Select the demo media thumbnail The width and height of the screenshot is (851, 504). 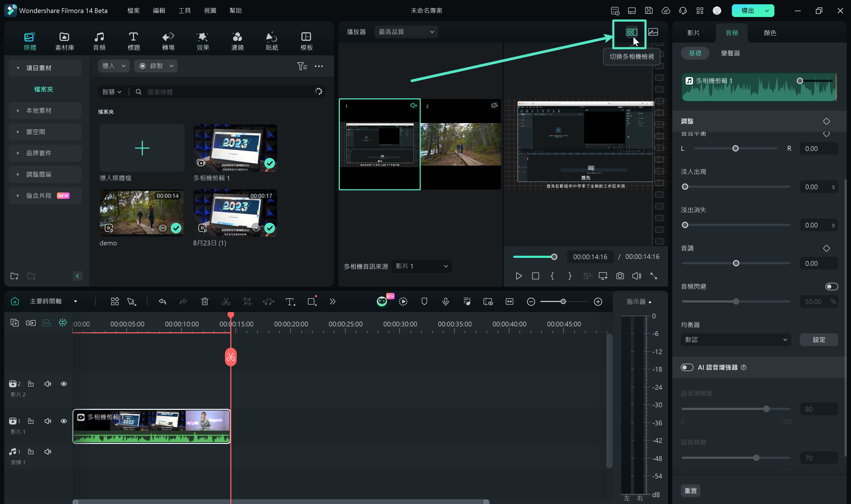point(142,213)
